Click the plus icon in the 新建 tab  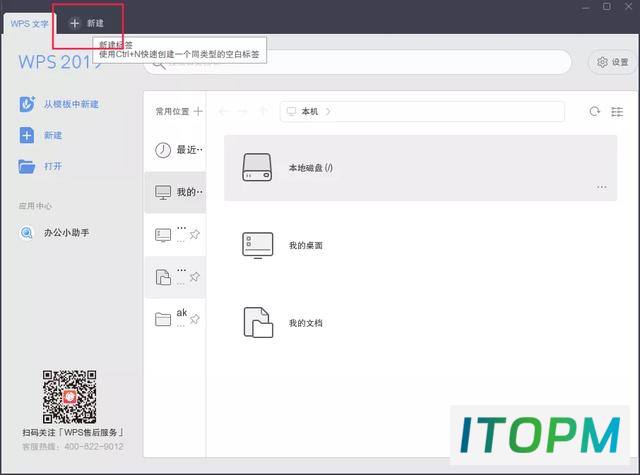[x=74, y=23]
